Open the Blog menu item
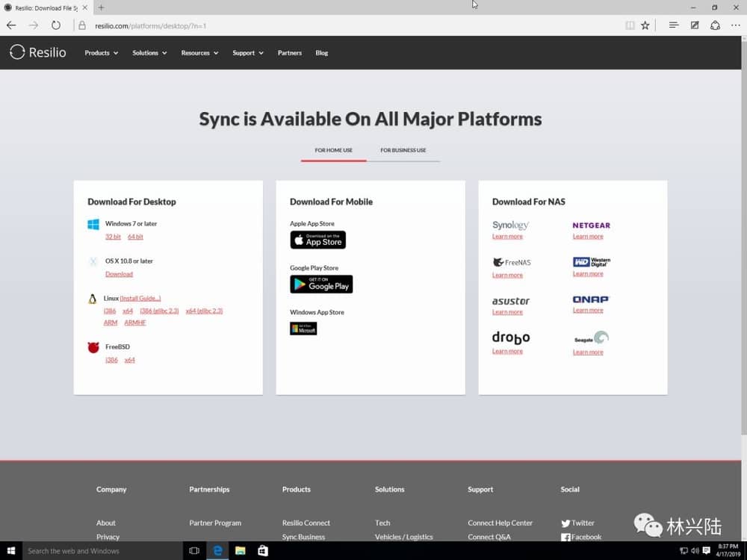The height and width of the screenshot is (560, 747). [321, 53]
